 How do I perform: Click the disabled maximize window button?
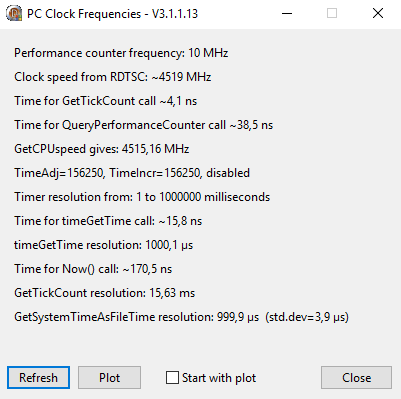tap(332, 14)
